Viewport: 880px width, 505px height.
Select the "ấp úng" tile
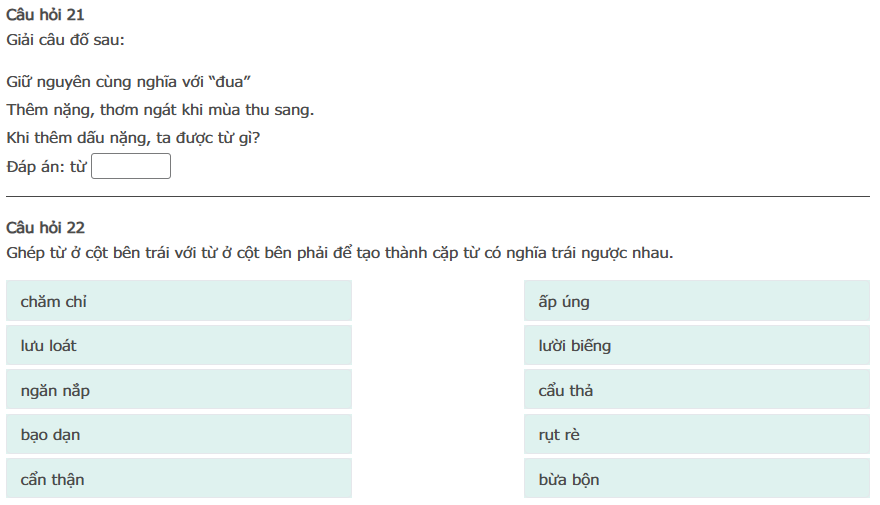(x=697, y=301)
